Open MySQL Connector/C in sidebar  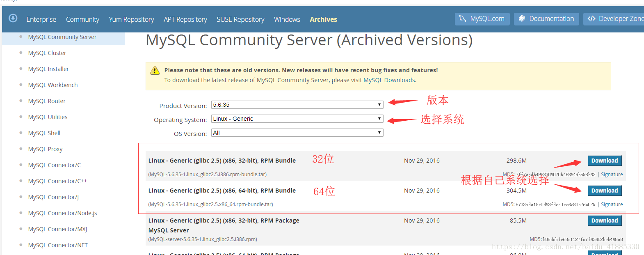[x=55, y=165]
